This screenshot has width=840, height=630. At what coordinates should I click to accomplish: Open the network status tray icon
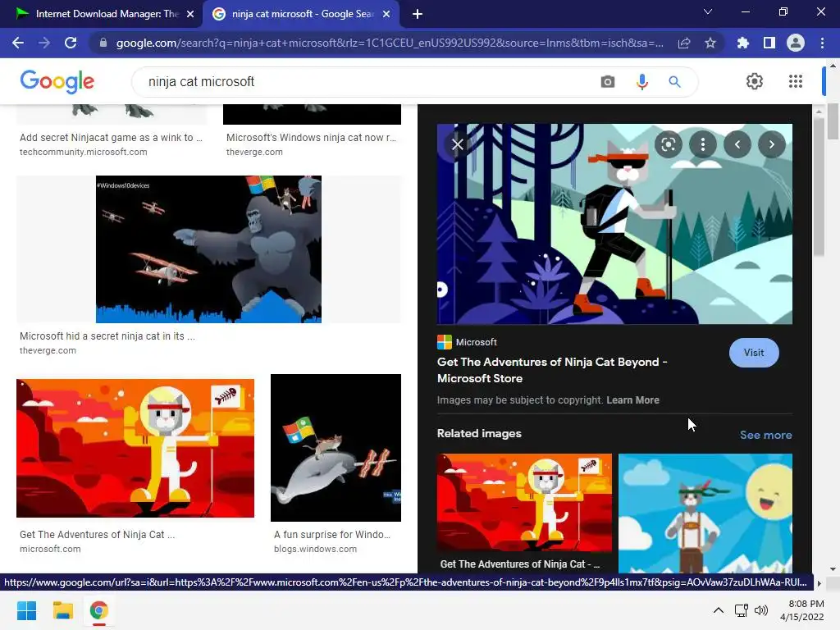(x=742, y=610)
